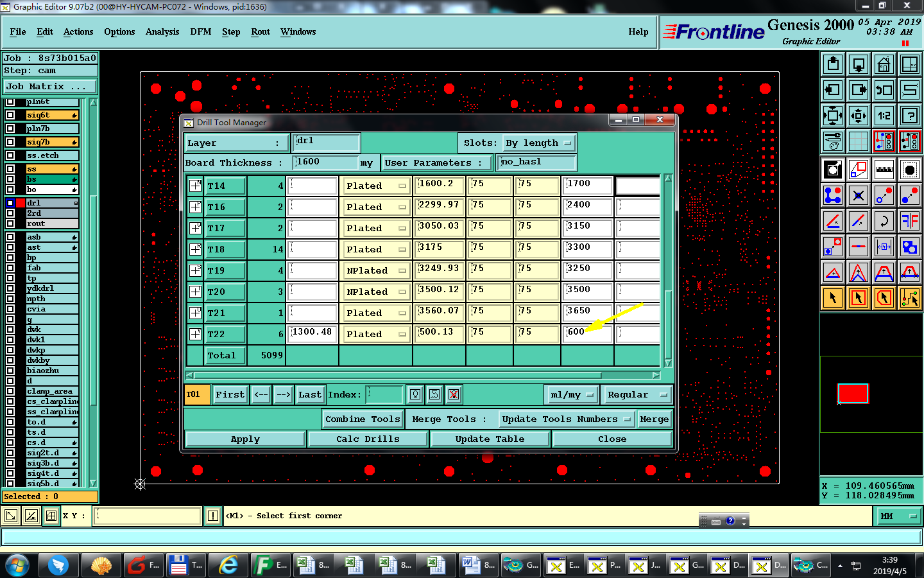Toggle the sig6t layer checkbox

[x=10, y=115]
